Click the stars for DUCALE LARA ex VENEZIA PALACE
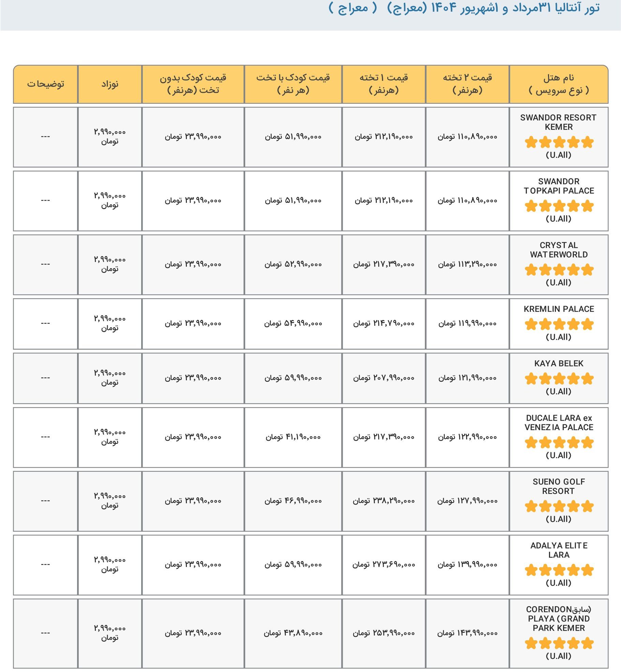 [559, 442]
